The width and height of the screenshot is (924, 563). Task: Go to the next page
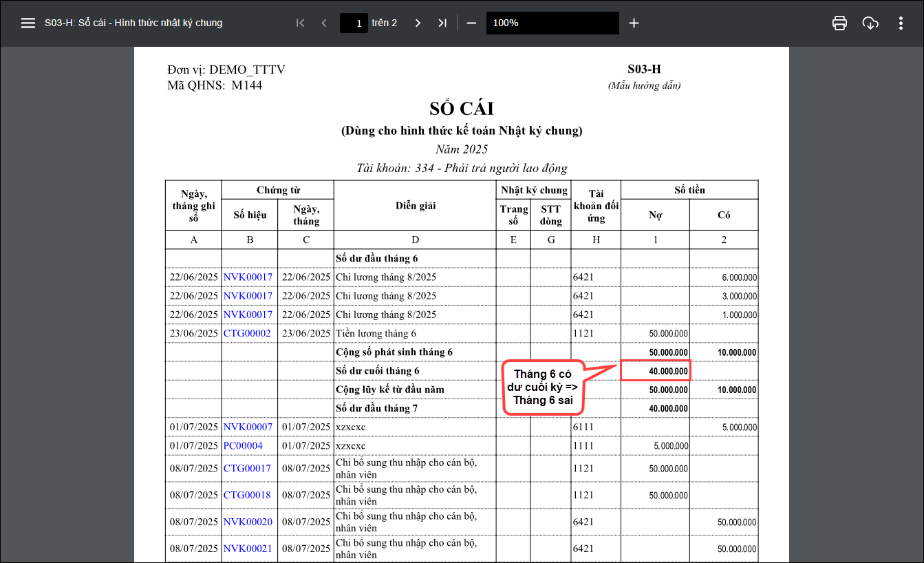(418, 23)
